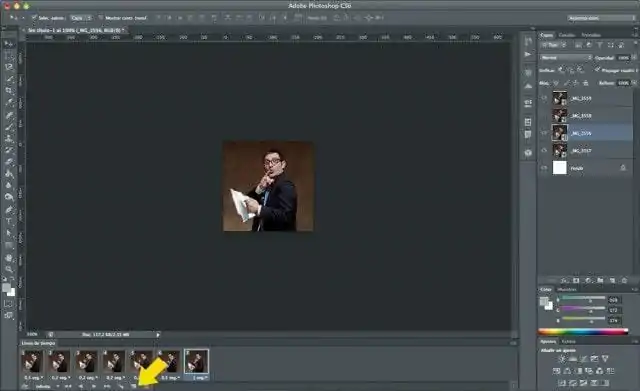Image resolution: width=640 pixels, height=391 pixels.
Task: Toggle visibility box of _MG_3558 layer
Action: [x=544, y=116]
